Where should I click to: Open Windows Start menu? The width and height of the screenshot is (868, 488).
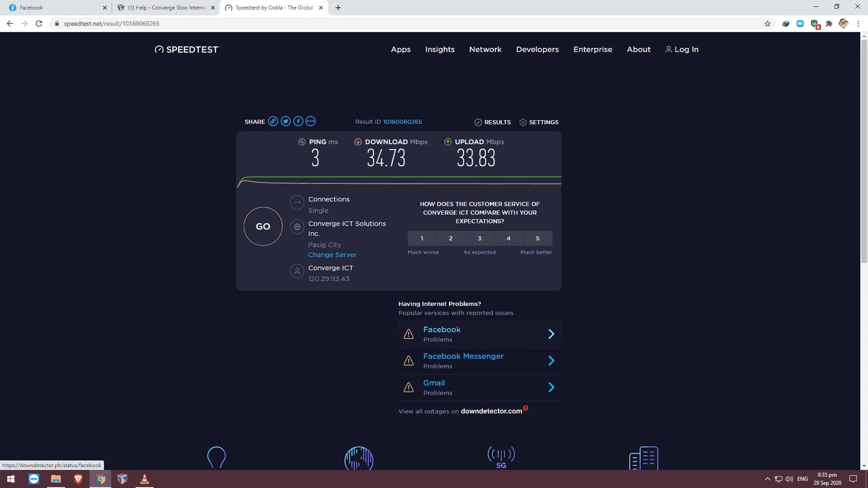tap(11, 479)
